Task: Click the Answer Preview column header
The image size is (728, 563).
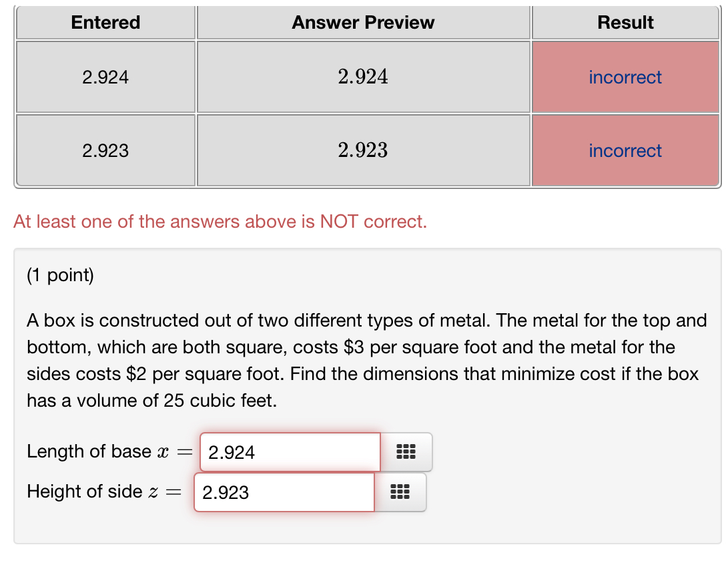Action: (x=363, y=22)
